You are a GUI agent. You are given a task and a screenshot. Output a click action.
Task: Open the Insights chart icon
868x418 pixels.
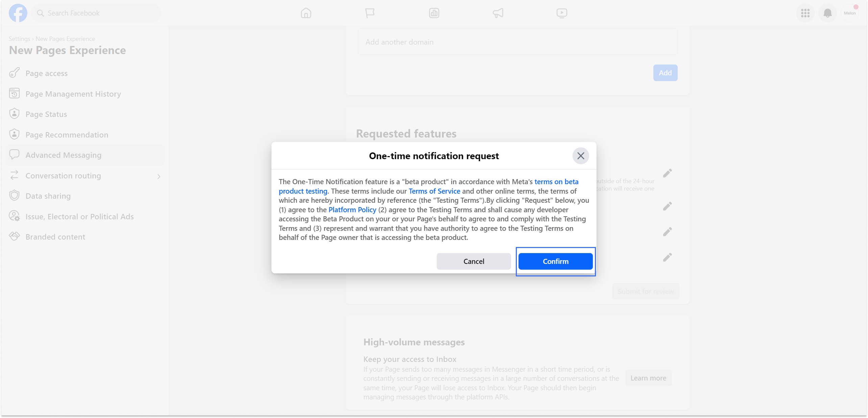tap(434, 13)
